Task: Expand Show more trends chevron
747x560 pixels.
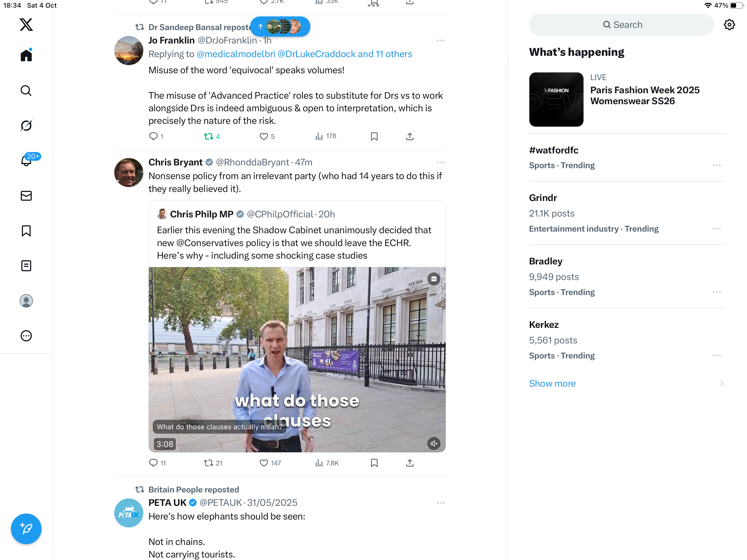Action: tap(721, 383)
